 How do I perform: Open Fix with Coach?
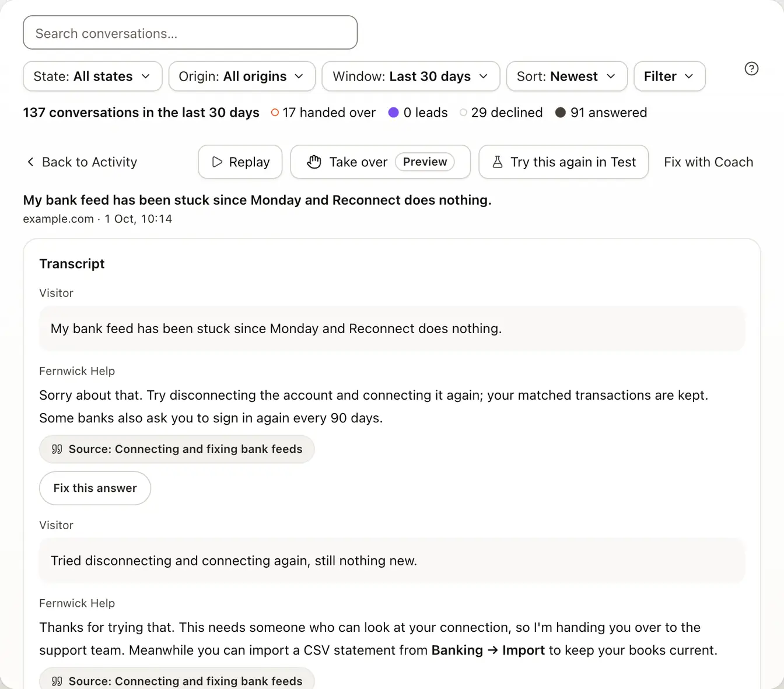708,162
